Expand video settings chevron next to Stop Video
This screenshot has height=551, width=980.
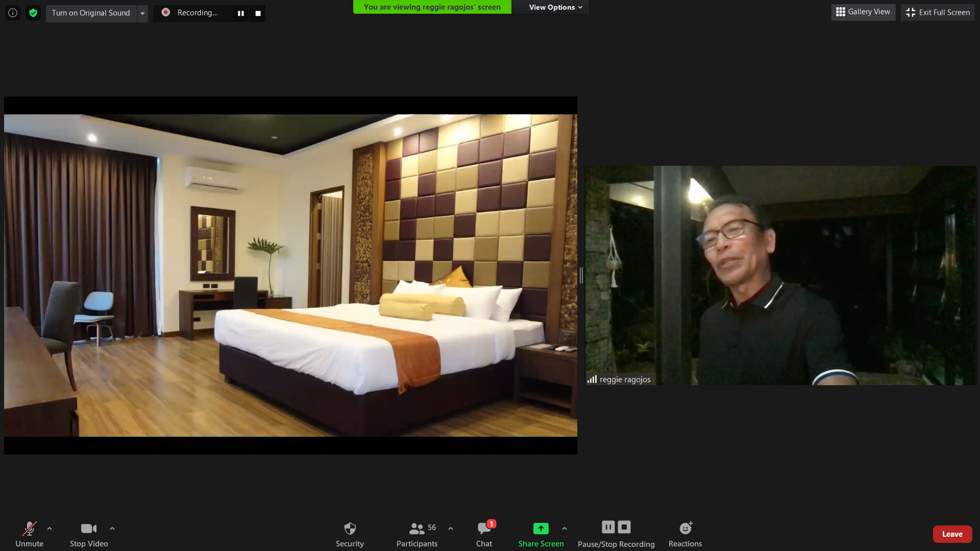tap(112, 529)
